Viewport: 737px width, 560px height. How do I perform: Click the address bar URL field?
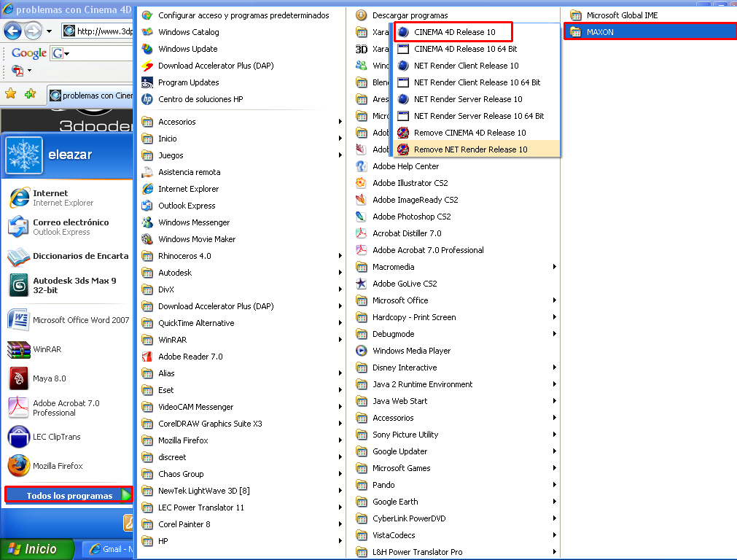click(98, 31)
